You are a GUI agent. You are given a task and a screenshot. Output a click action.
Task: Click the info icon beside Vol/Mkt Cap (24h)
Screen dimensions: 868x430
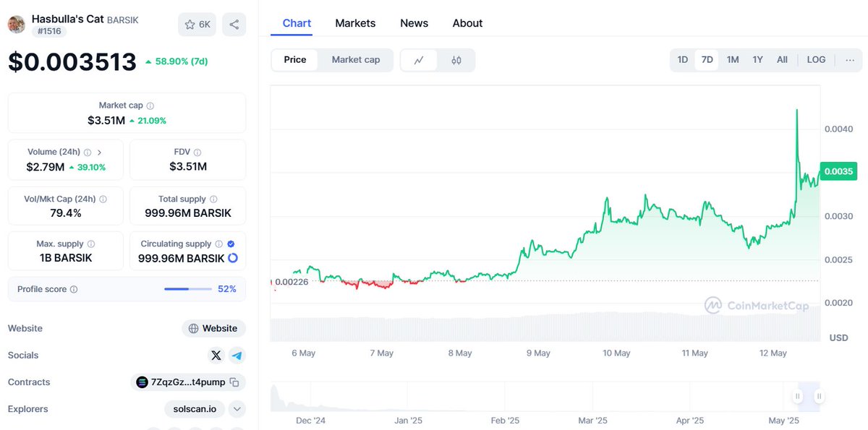[x=103, y=199]
